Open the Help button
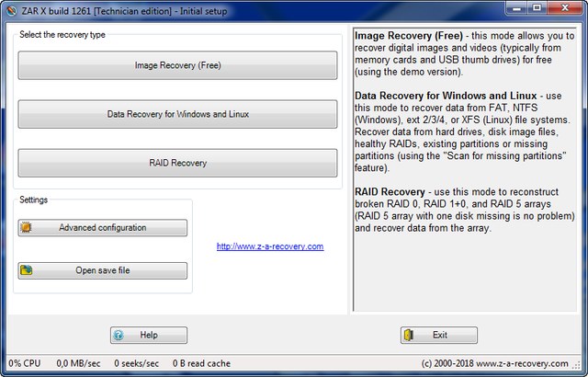 (149, 335)
